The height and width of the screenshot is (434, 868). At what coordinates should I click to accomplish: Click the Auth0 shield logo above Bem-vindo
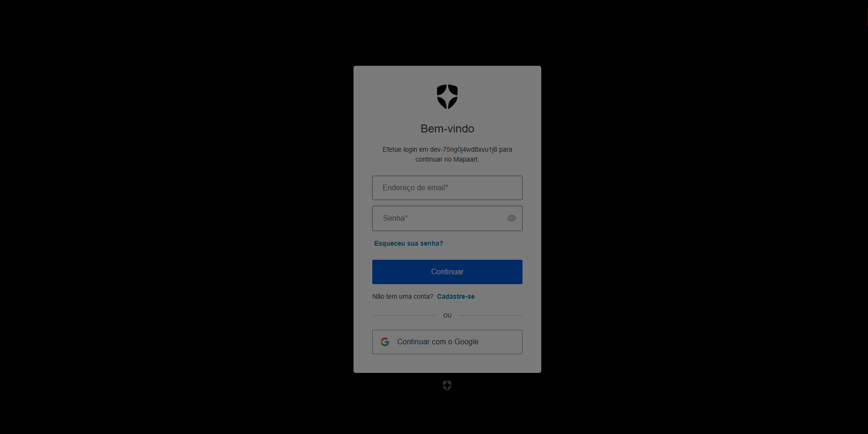pyautogui.click(x=447, y=97)
